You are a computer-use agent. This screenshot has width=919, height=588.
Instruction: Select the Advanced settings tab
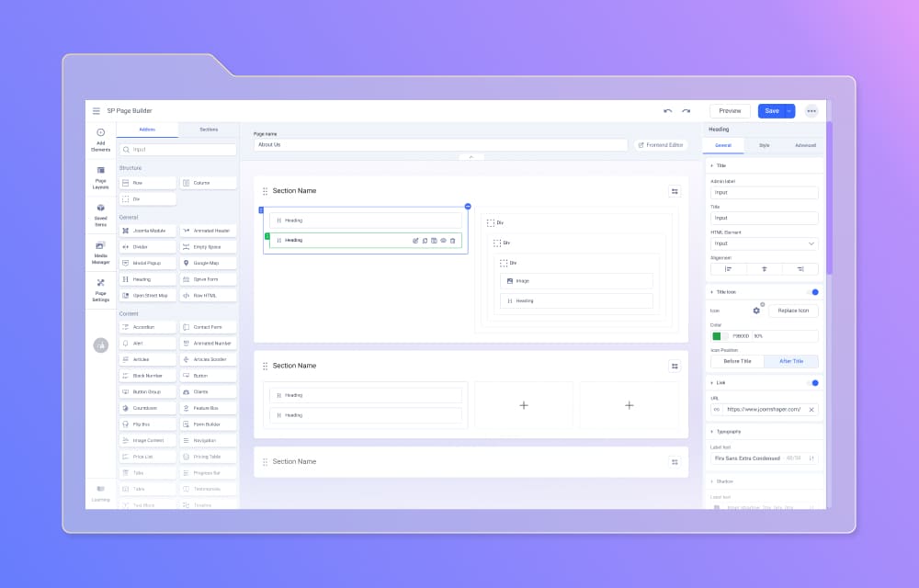click(x=805, y=145)
